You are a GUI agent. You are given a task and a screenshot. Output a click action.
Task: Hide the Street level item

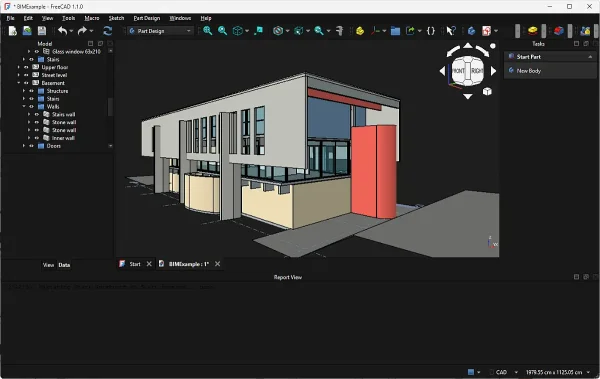point(26,75)
